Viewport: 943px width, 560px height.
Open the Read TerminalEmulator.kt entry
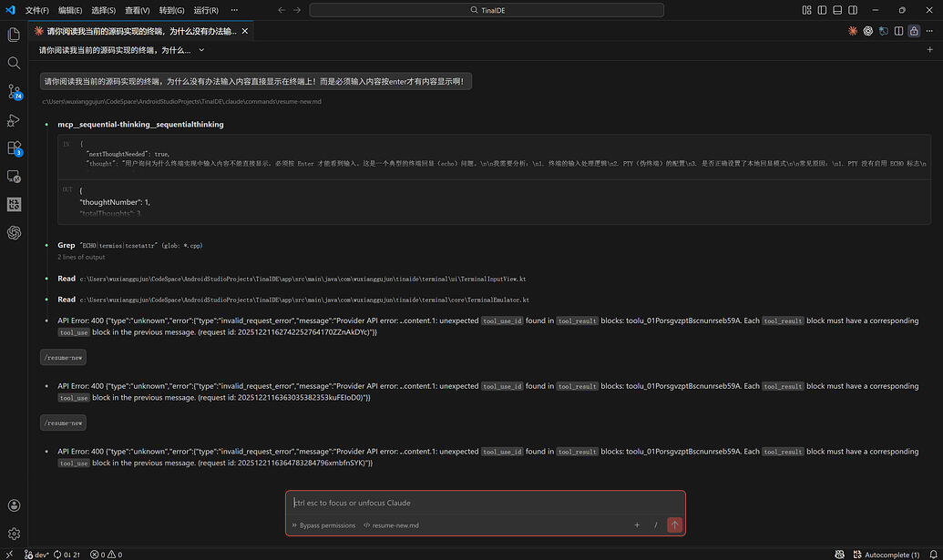coord(293,300)
